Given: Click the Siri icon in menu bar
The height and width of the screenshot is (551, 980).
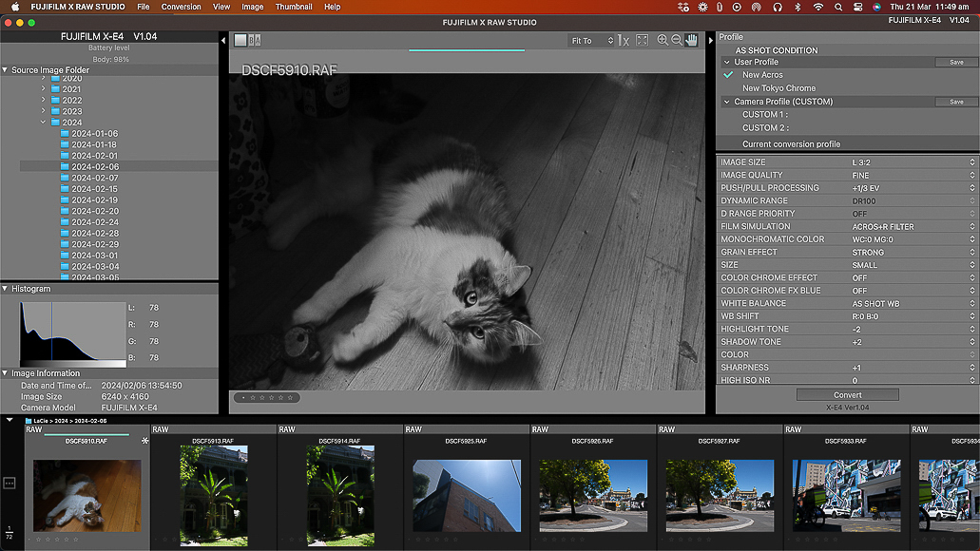Looking at the screenshot, I should [x=877, y=7].
